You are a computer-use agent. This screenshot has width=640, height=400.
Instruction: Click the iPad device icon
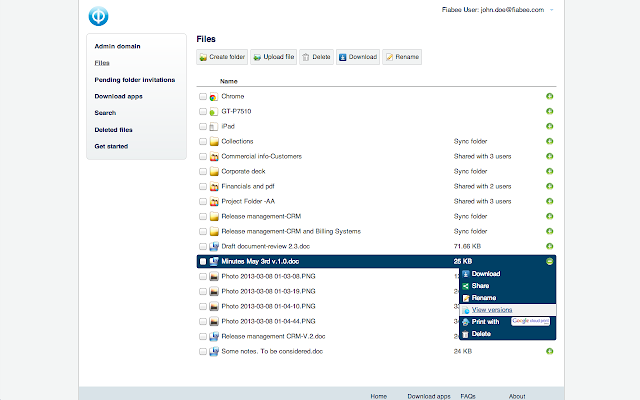coord(213,127)
